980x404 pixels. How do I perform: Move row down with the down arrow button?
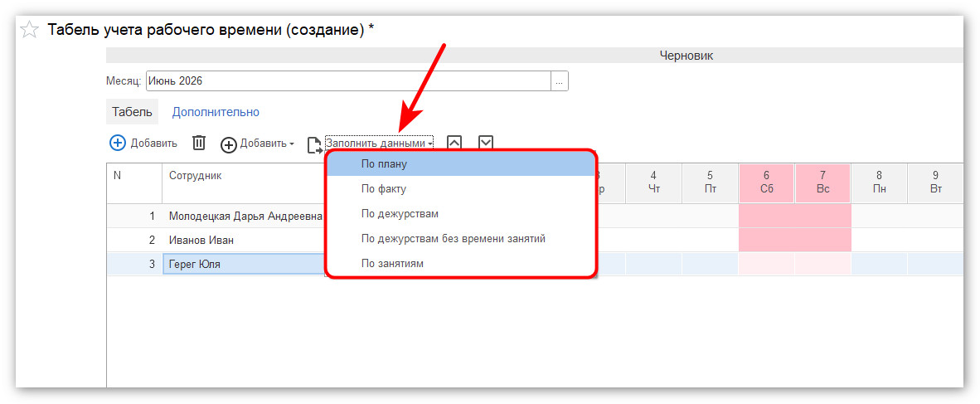[x=486, y=144]
